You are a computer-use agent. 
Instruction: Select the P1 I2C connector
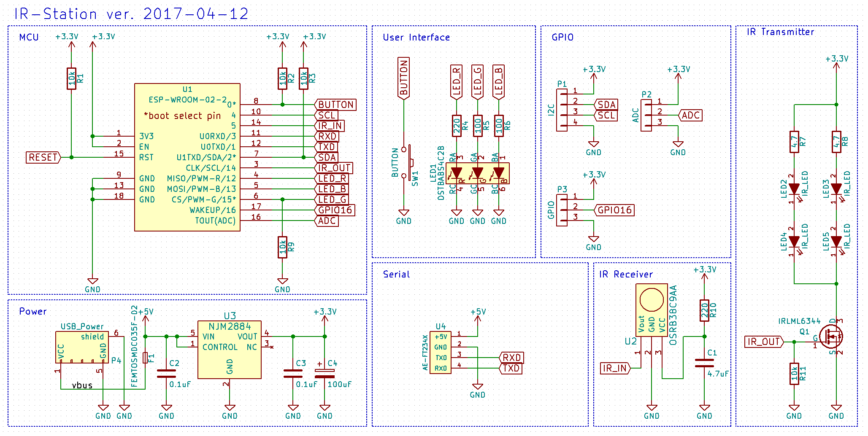pyautogui.click(x=562, y=110)
